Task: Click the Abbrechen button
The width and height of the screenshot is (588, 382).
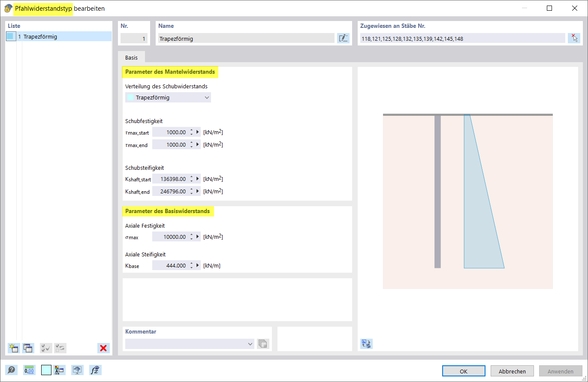Action: 513,371
